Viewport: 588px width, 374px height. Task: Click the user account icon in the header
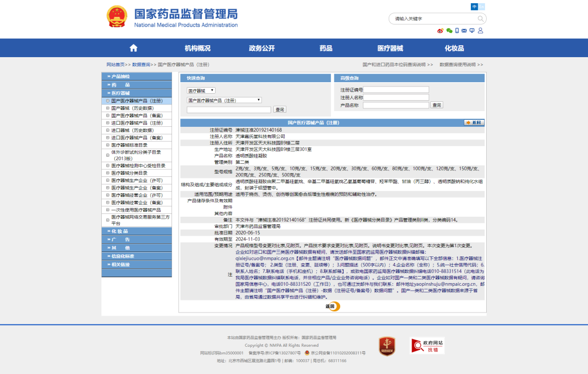(480, 31)
